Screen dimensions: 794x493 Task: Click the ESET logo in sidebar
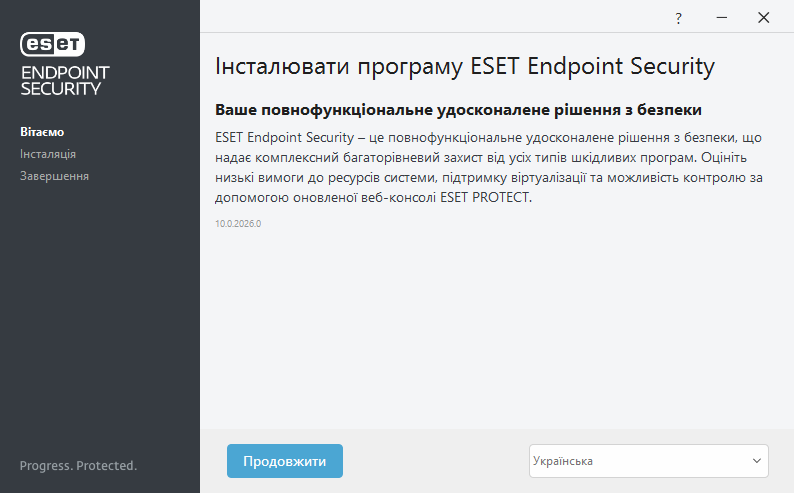point(53,44)
